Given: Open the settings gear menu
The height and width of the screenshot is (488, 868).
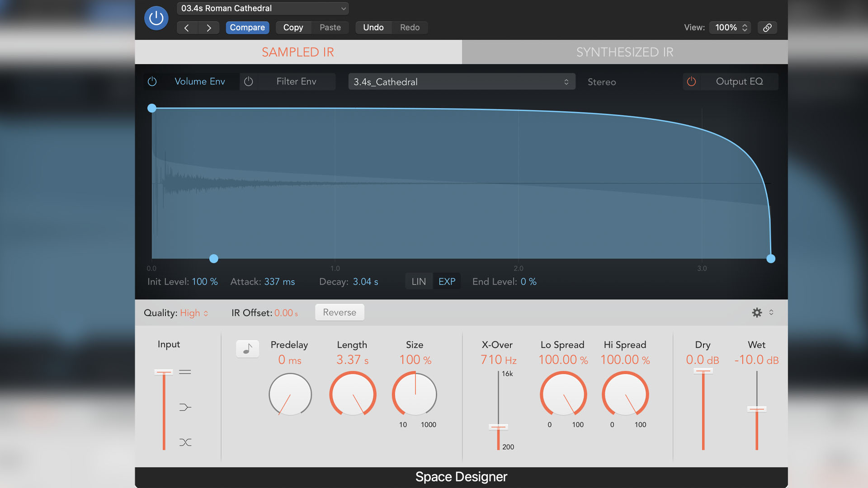Looking at the screenshot, I should (x=757, y=312).
